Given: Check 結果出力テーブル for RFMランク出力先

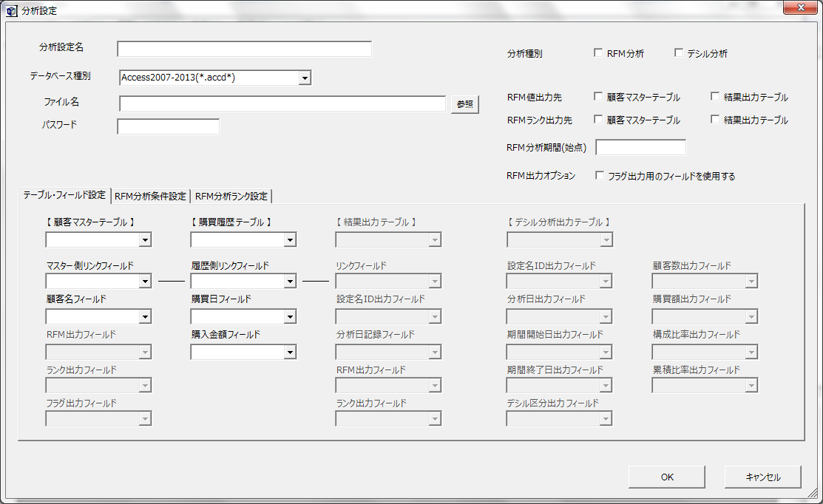Looking at the screenshot, I should 715,120.
